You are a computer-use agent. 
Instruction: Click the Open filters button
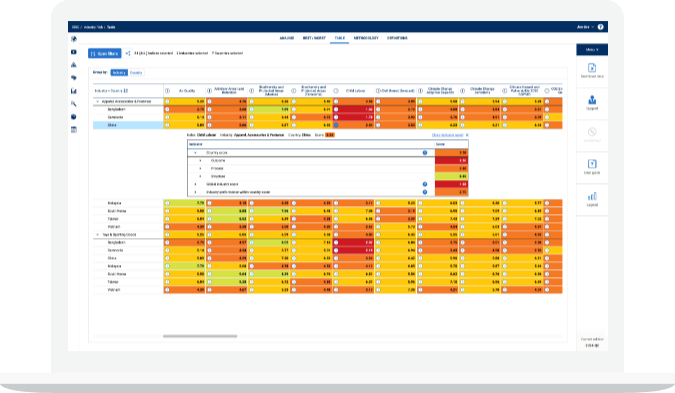[105, 53]
